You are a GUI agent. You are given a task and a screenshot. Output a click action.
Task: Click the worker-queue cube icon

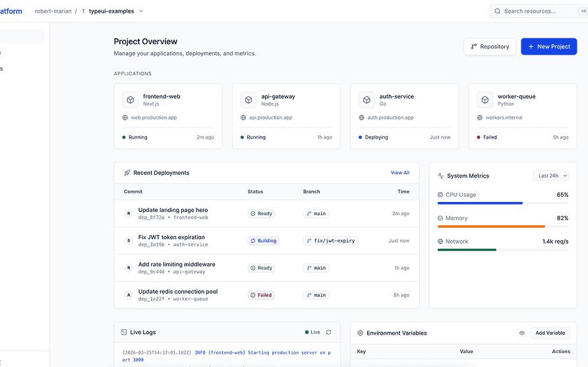pos(485,100)
